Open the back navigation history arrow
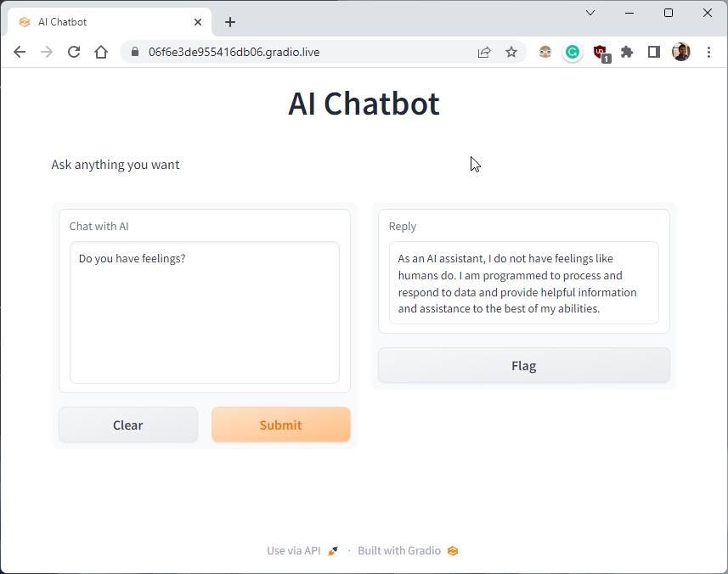728x574 pixels. [20, 52]
